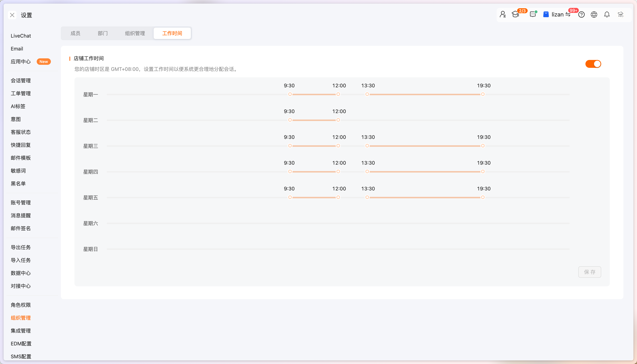Click Tuesday's 12:00 slider handle
The height and width of the screenshot is (364, 637).
click(x=338, y=120)
